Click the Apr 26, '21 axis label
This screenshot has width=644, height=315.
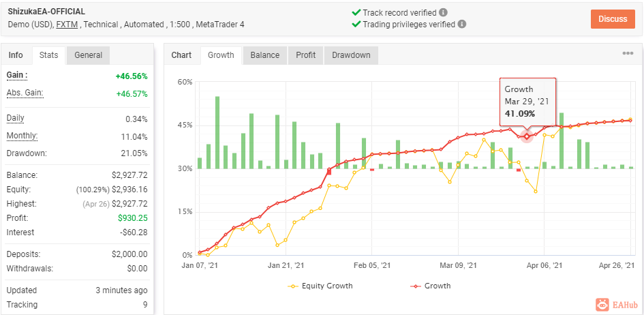617,266
